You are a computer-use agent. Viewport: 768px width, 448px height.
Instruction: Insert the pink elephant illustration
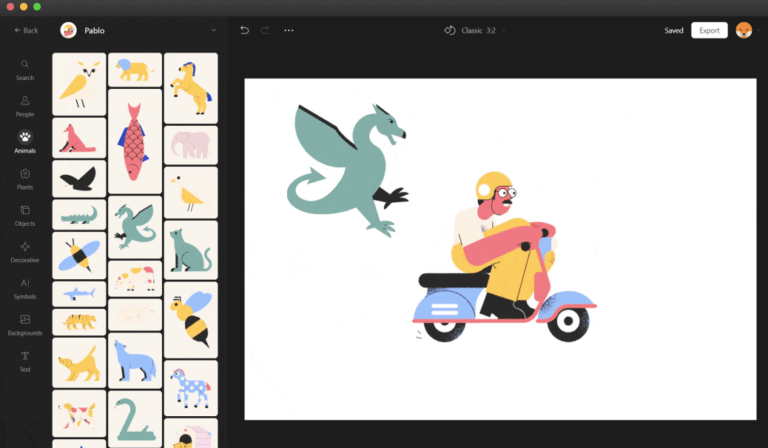191,145
